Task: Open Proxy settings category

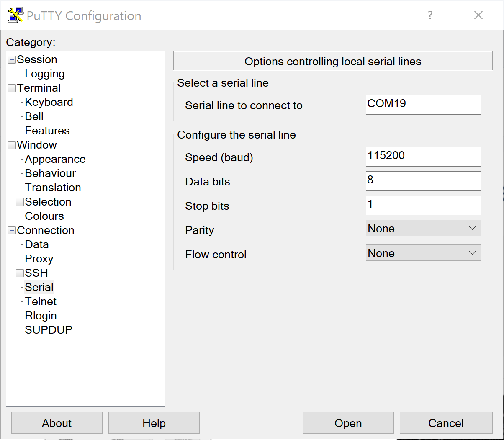Action: (x=39, y=259)
